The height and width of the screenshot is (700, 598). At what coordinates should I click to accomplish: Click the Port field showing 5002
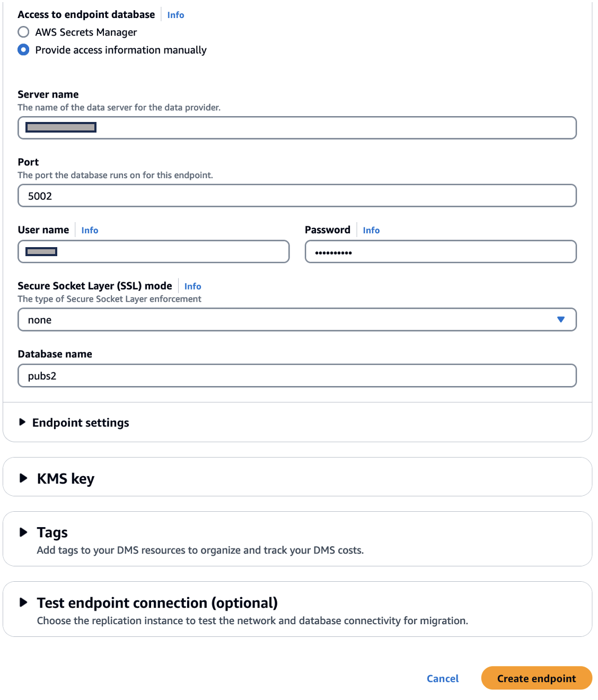(297, 196)
